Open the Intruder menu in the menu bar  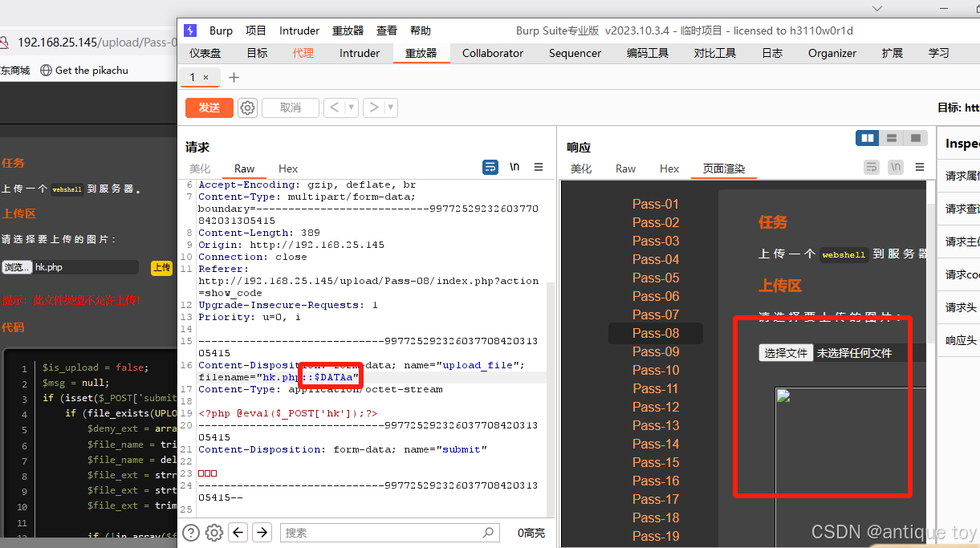pos(299,30)
